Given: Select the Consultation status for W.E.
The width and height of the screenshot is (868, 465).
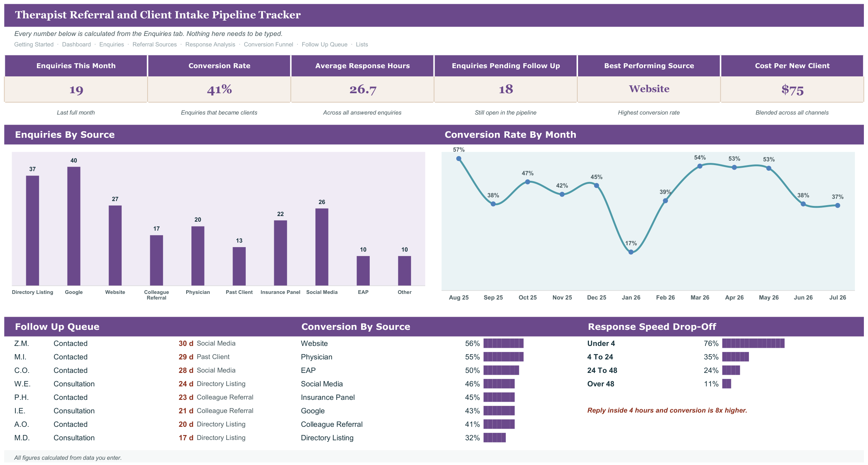Looking at the screenshot, I should [74, 384].
